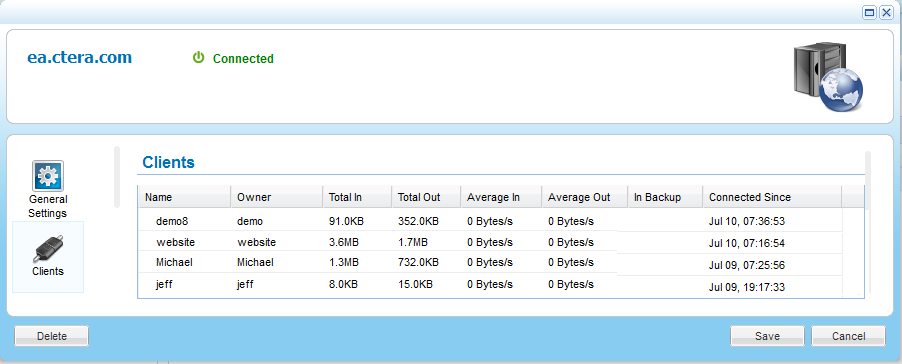Click the Save button
This screenshot has width=902, height=364.
[767, 336]
